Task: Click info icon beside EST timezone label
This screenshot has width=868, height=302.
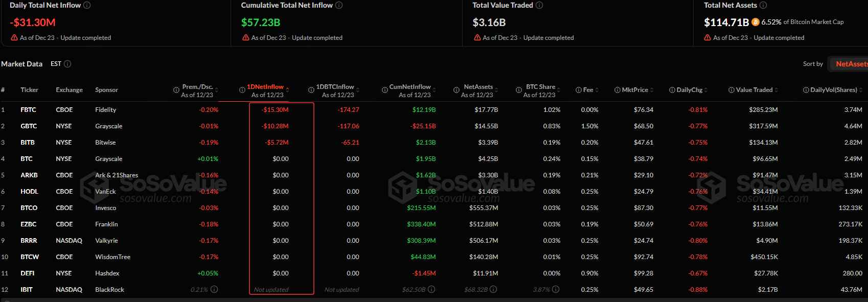Action: click(x=67, y=64)
